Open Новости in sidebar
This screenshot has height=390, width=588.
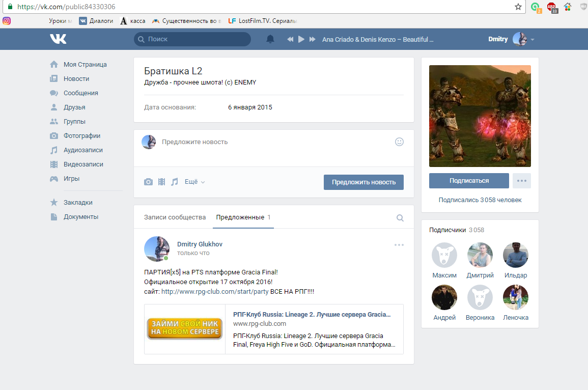(x=76, y=79)
